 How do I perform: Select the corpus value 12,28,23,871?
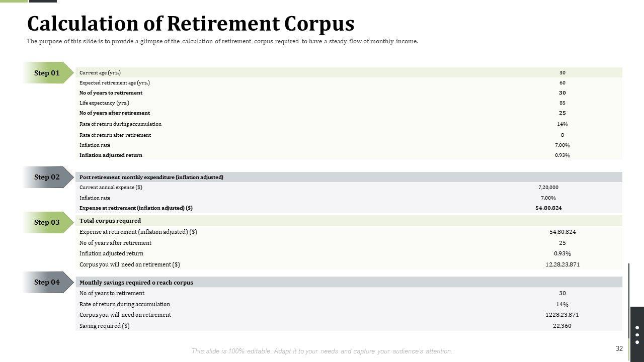point(562,264)
